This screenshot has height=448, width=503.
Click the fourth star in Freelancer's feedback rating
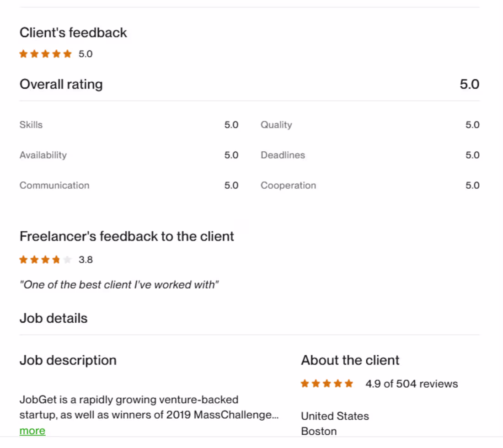tap(57, 259)
